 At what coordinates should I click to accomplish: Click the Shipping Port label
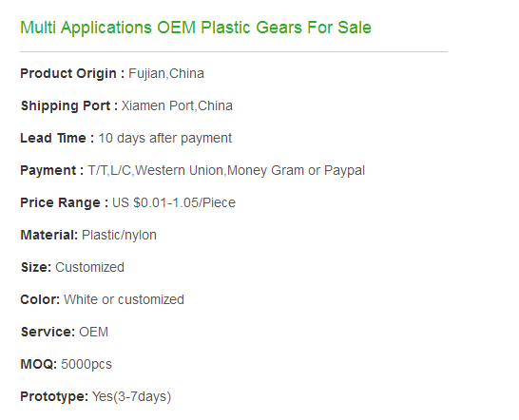pos(69,105)
